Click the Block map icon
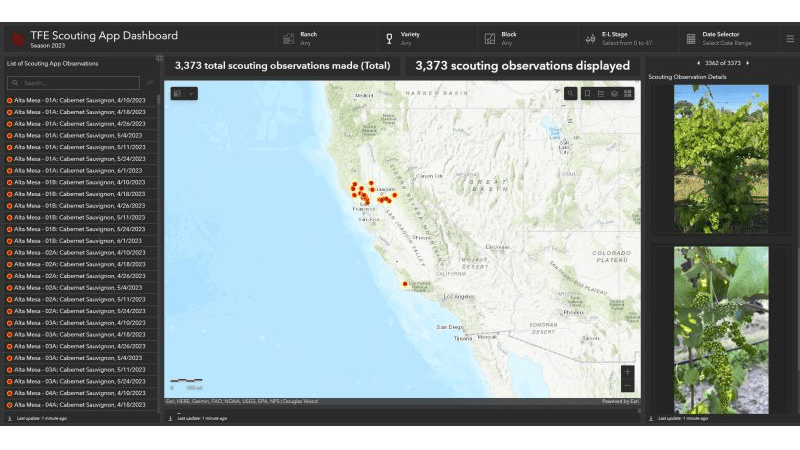 tap(490, 39)
